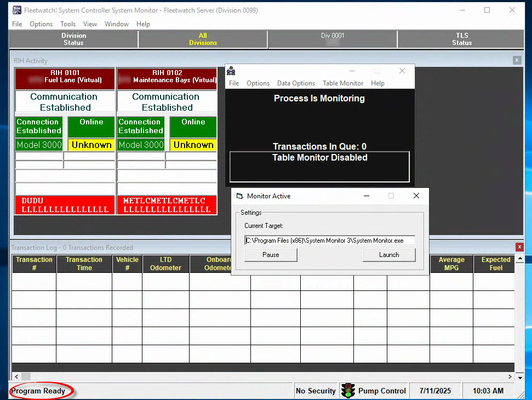Close the RIH Activity panel
Screen dimensions: 532x400
tap(517, 60)
